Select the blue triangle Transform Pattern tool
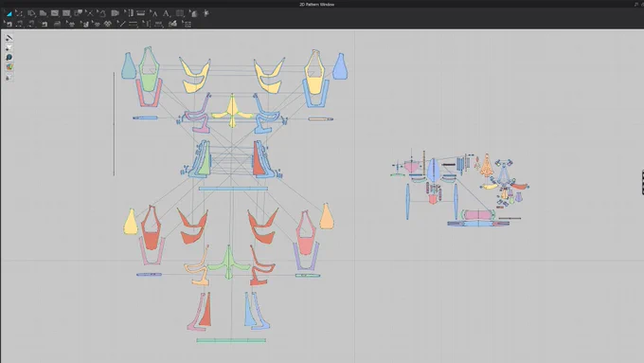 [x=9, y=13]
